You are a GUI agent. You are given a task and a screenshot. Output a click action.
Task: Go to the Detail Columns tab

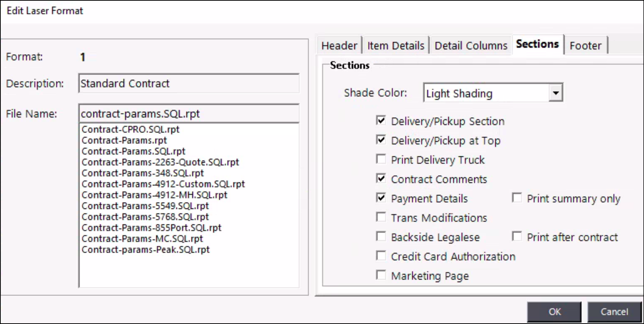tap(471, 46)
